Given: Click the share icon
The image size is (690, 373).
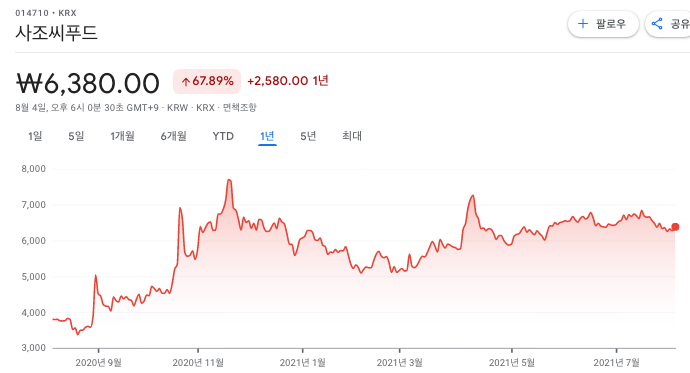Looking at the screenshot, I should click(x=657, y=24).
